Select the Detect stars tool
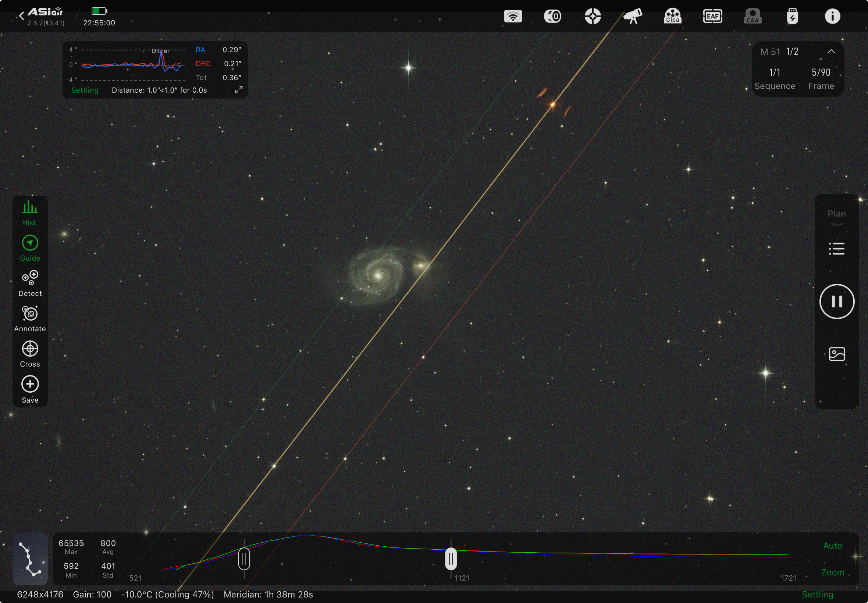Screen dimensions: 868x603 pyautogui.click(x=30, y=283)
